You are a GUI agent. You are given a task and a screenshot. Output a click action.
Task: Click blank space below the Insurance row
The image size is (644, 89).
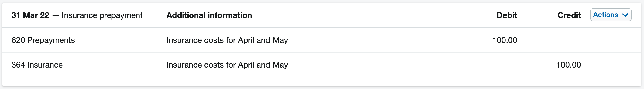(x=322, y=81)
